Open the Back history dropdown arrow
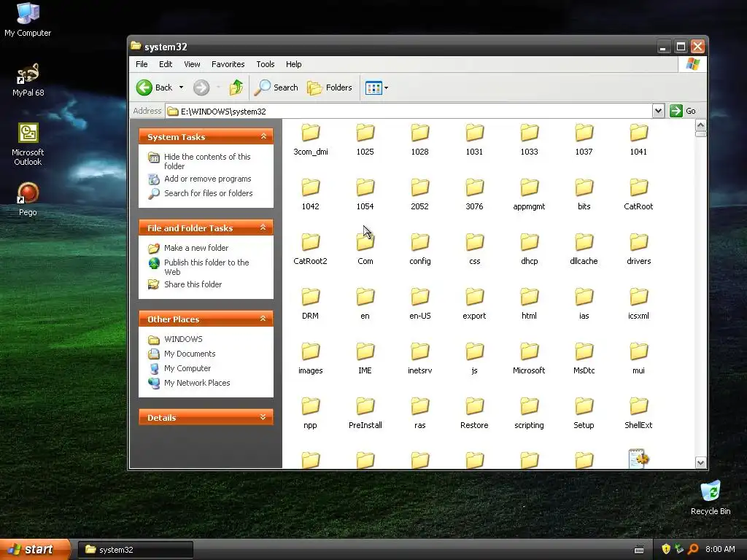The height and width of the screenshot is (560, 747). tap(181, 87)
